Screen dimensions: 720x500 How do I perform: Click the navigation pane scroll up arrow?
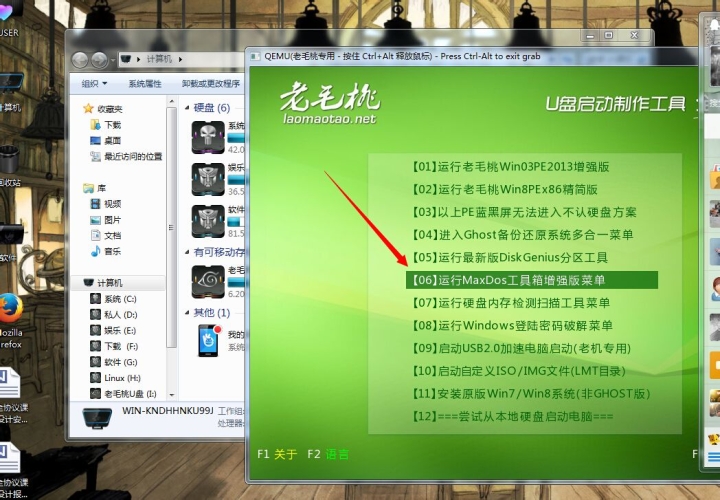tap(171, 101)
